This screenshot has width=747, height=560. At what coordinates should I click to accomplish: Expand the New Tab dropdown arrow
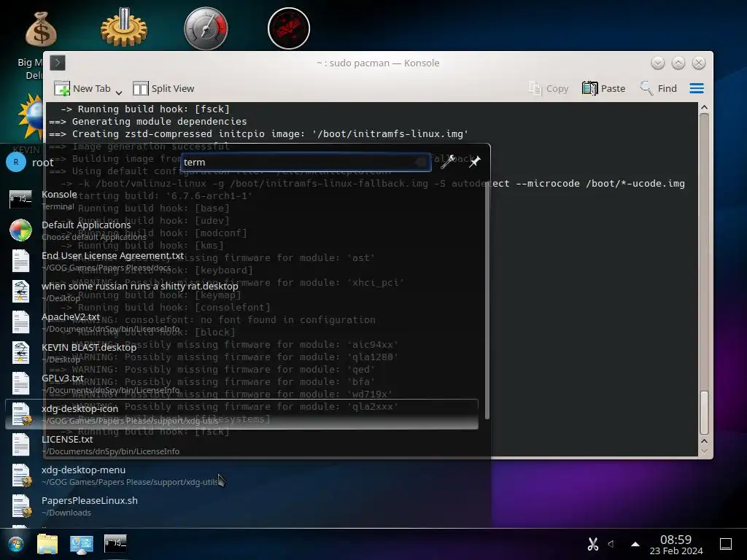click(x=119, y=92)
